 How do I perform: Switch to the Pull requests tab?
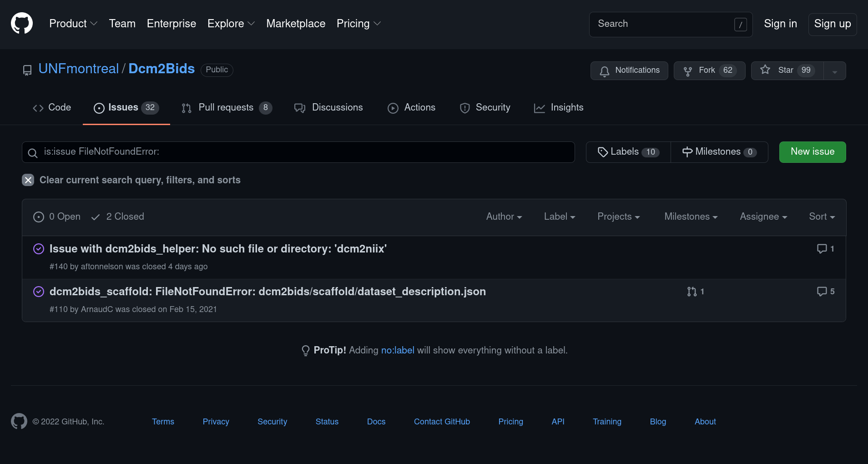click(x=226, y=108)
